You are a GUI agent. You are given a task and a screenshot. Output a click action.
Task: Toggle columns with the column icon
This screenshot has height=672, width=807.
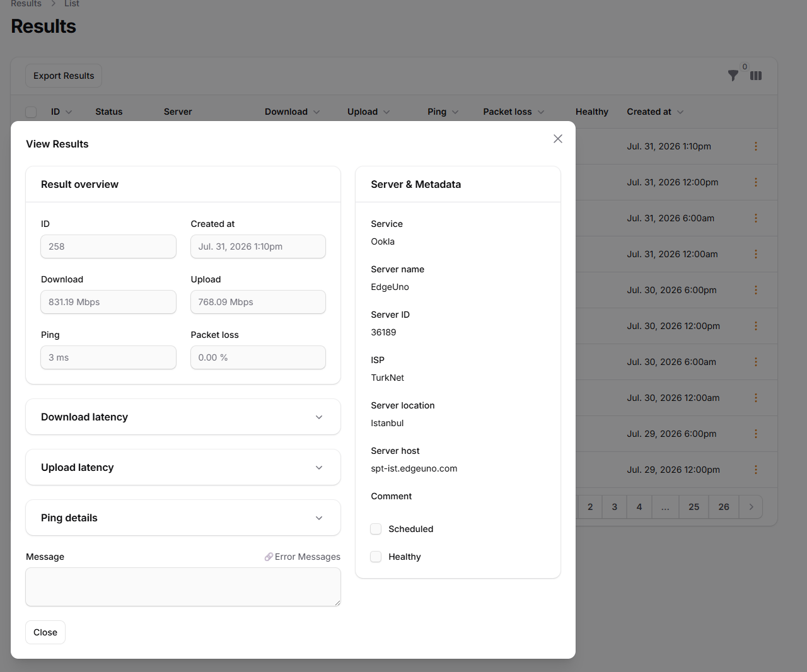point(756,76)
